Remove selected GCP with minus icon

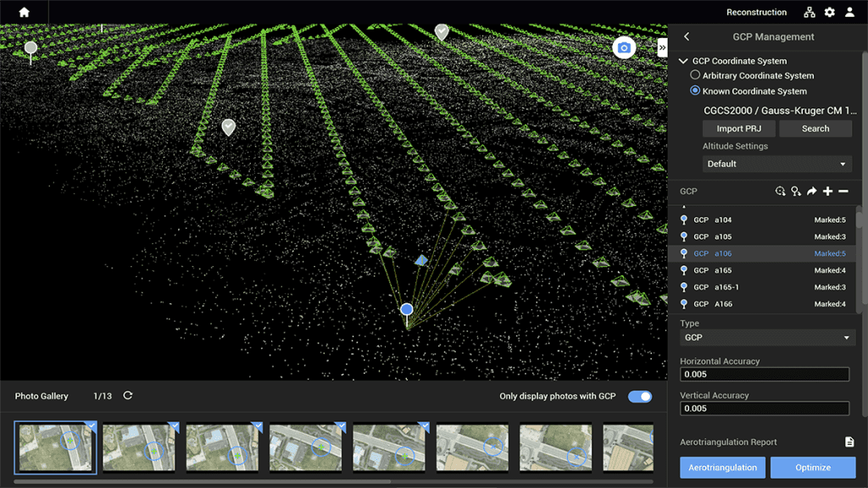click(x=843, y=191)
